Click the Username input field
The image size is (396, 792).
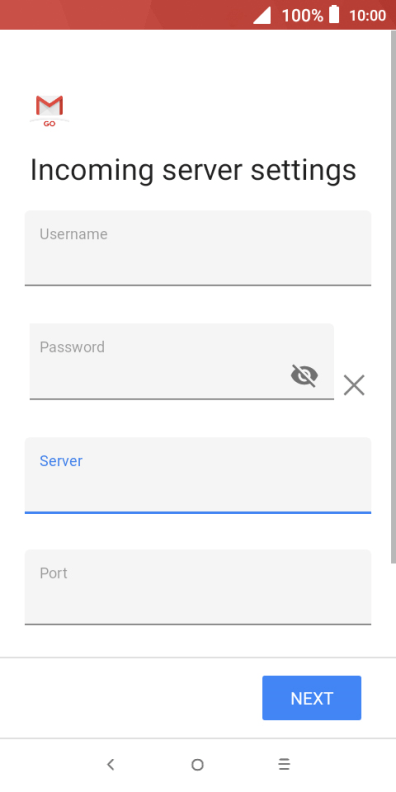tap(198, 248)
